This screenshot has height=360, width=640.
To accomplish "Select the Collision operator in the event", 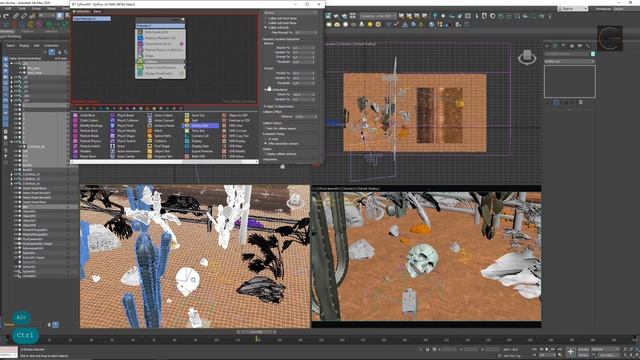I will click(x=160, y=62).
